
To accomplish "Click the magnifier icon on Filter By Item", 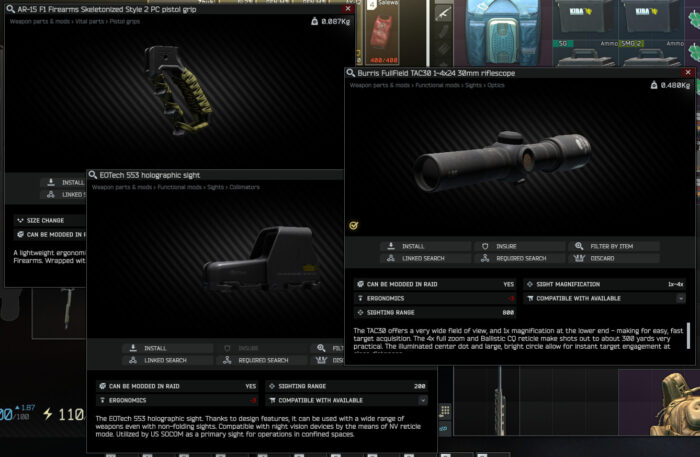I will click(x=579, y=246).
